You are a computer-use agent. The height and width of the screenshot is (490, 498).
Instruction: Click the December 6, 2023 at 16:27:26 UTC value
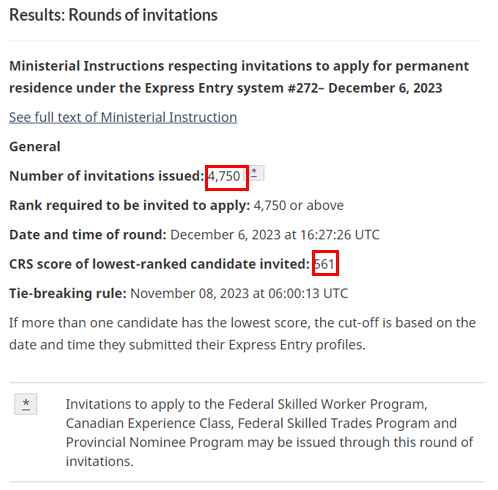coord(275,235)
